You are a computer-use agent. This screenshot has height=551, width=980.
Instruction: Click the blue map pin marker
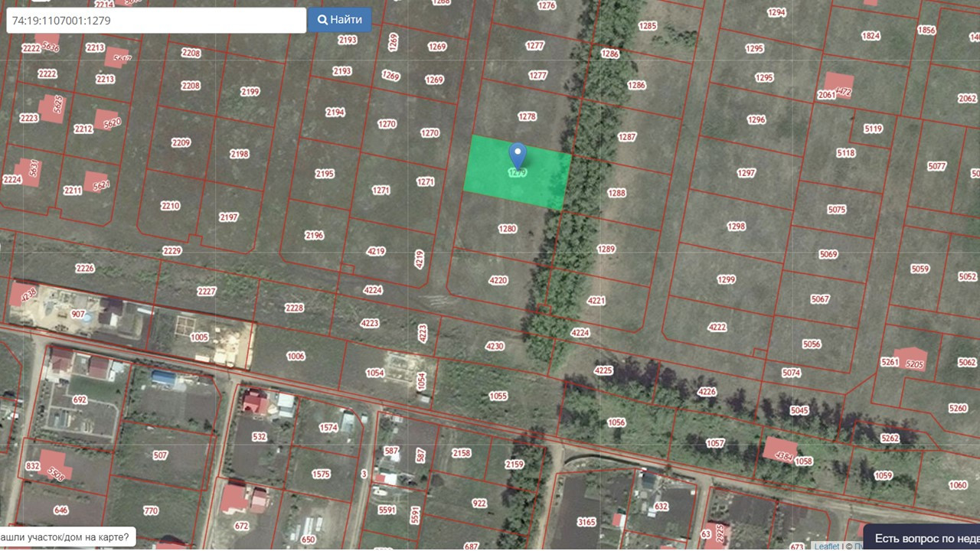(518, 156)
